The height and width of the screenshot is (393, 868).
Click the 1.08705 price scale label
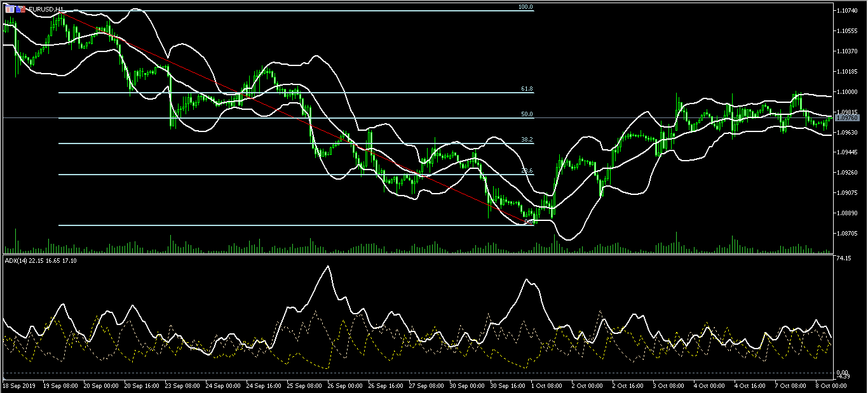click(848, 234)
